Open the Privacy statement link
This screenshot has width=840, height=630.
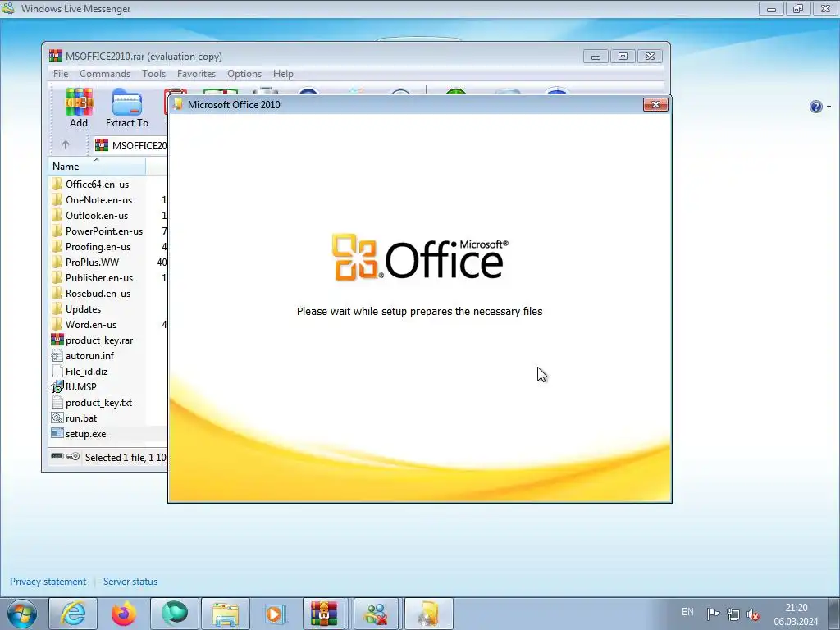pyautogui.click(x=48, y=582)
